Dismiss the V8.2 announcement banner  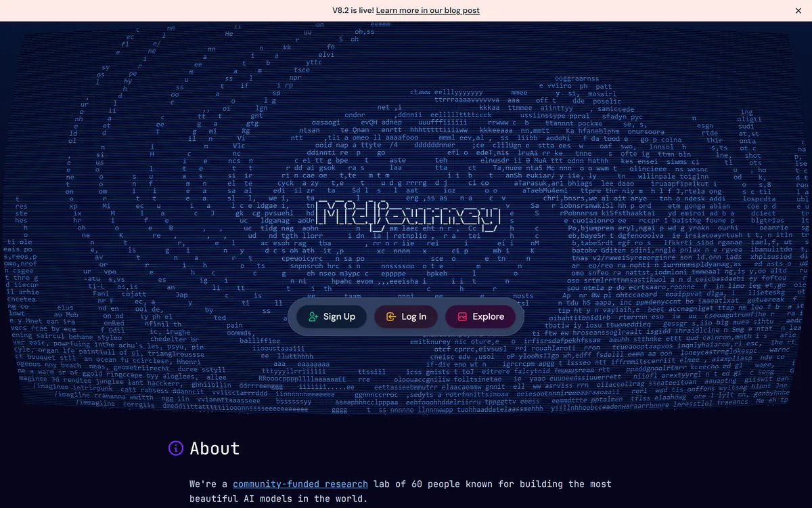click(798, 11)
